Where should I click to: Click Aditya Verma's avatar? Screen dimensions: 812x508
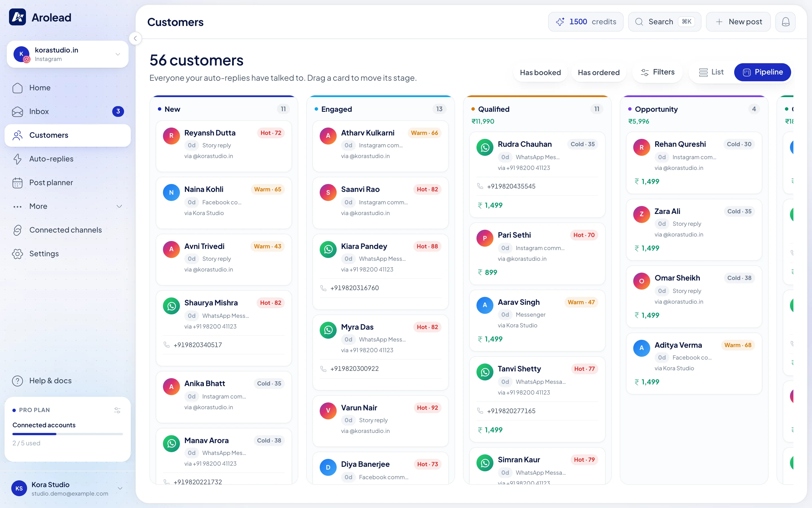point(641,349)
